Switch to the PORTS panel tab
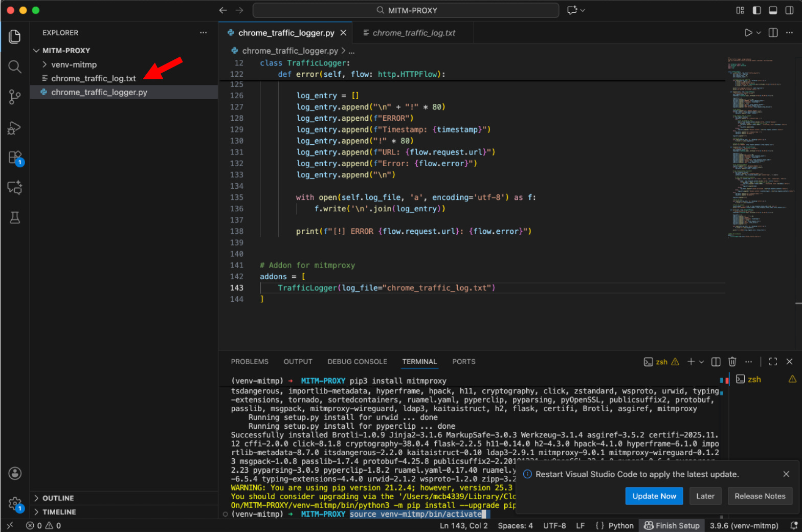The width and height of the screenshot is (802, 532). point(464,362)
